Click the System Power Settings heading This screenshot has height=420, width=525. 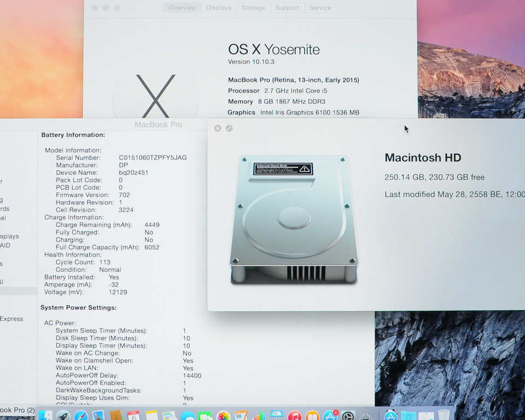coord(78,308)
